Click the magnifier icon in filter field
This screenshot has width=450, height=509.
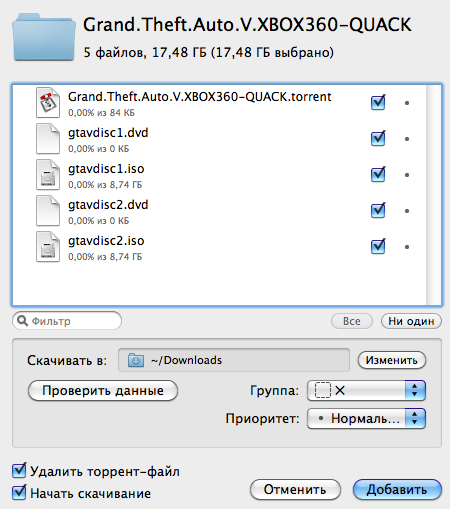click(22, 321)
